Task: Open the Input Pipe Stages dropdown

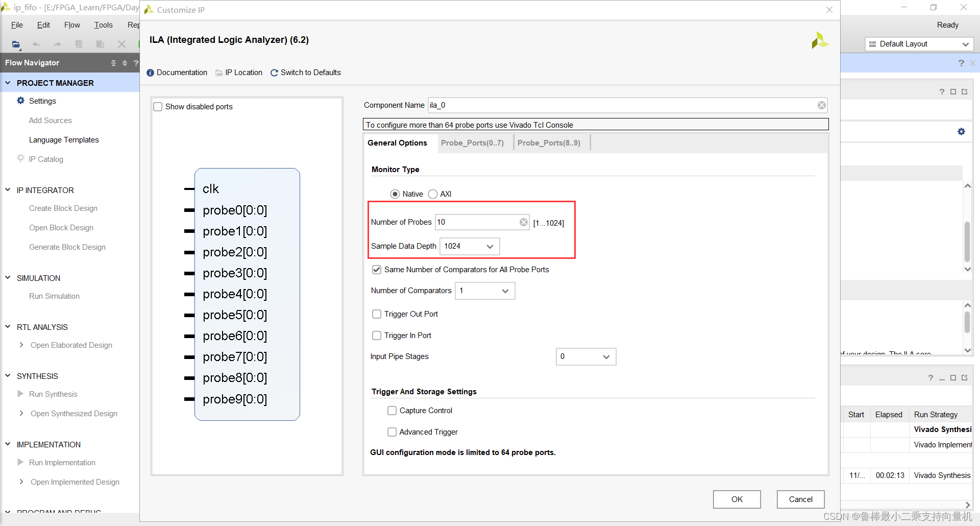Action: (x=586, y=356)
